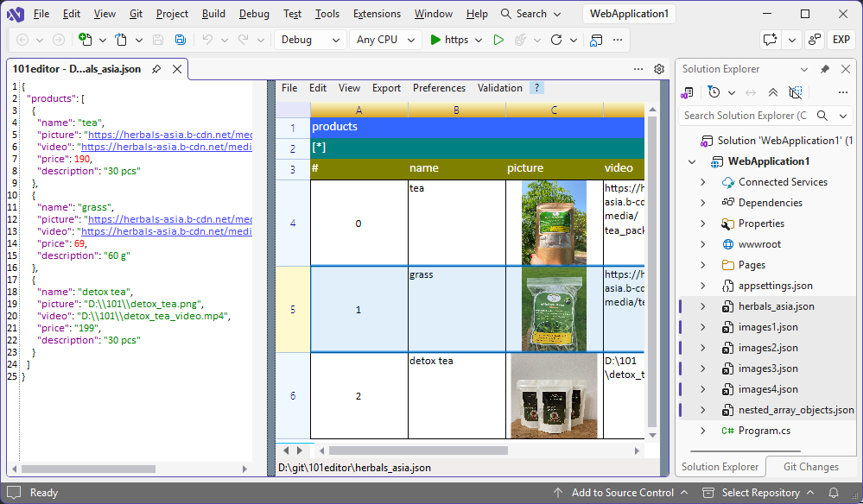The width and height of the screenshot is (863, 504).
Task: Click the https run button
Action: (449, 40)
